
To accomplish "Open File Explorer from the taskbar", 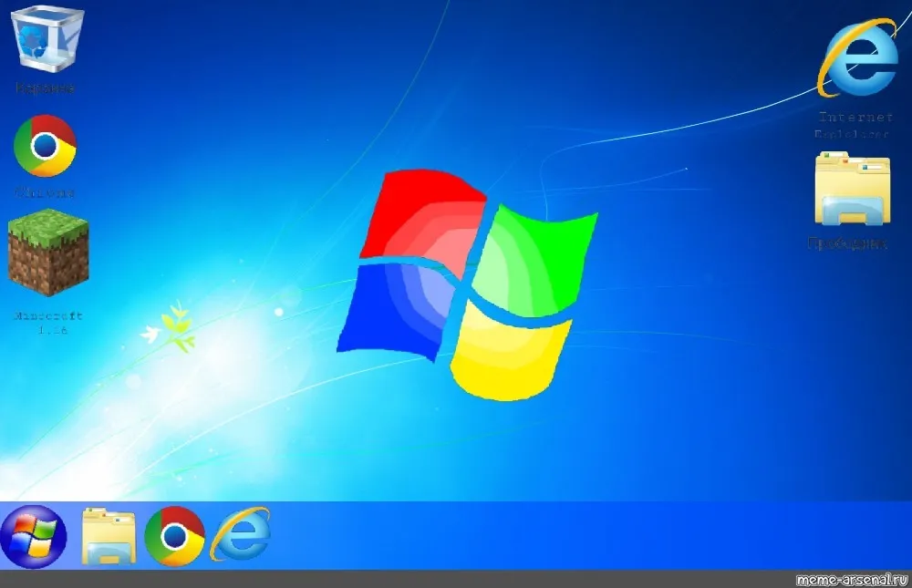I will coord(109,536).
